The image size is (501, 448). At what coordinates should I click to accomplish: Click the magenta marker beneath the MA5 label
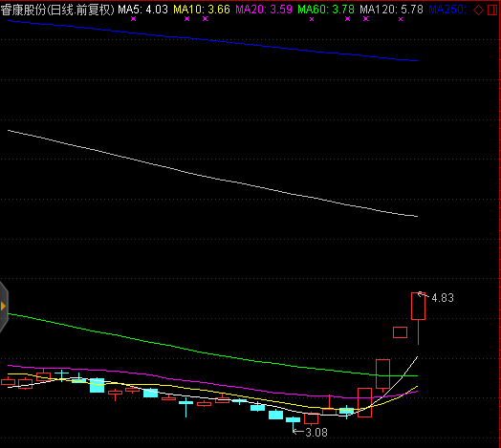click(134, 19)
